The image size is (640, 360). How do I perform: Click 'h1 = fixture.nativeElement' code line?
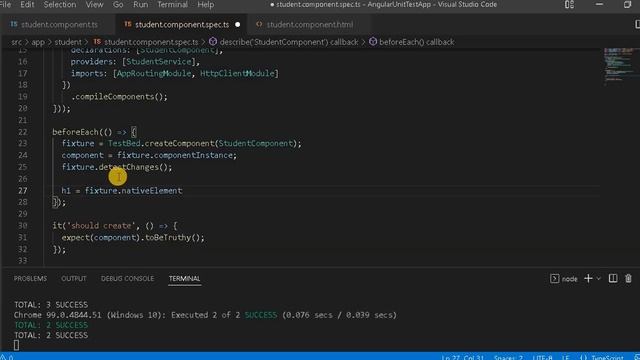click(x=122, y=191)
